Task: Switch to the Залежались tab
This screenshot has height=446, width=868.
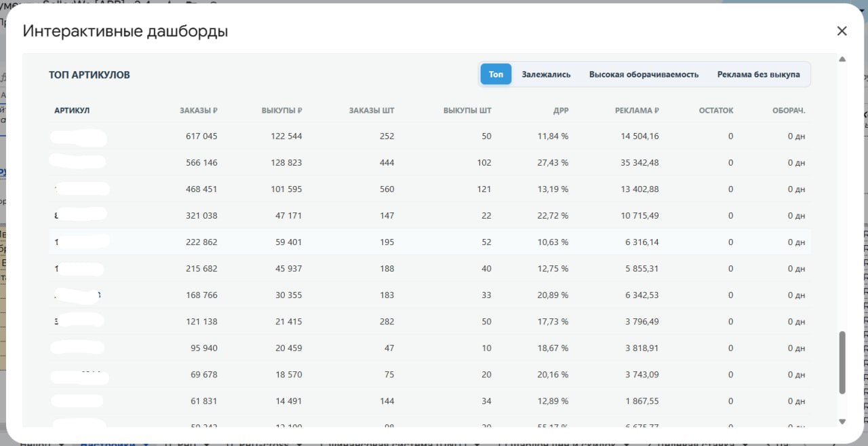Action: click(546, 75)
